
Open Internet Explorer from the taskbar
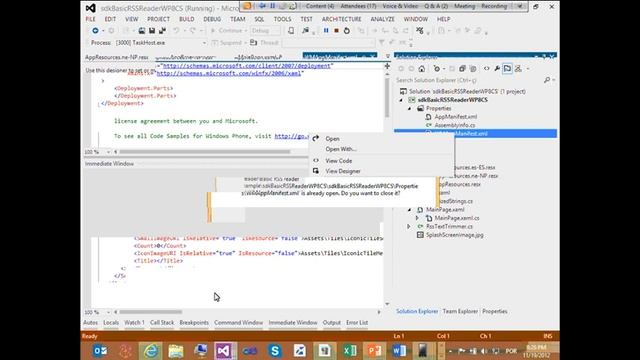click(x=151, y=351)
